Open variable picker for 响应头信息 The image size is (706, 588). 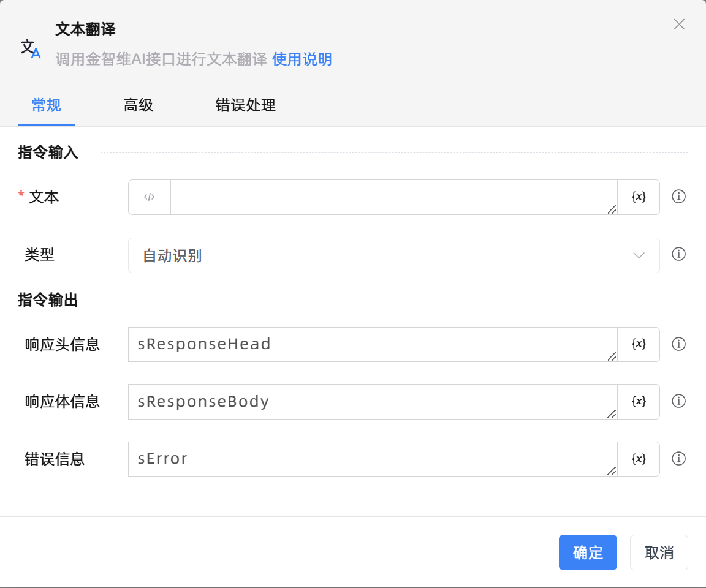(x=639, y=344)
